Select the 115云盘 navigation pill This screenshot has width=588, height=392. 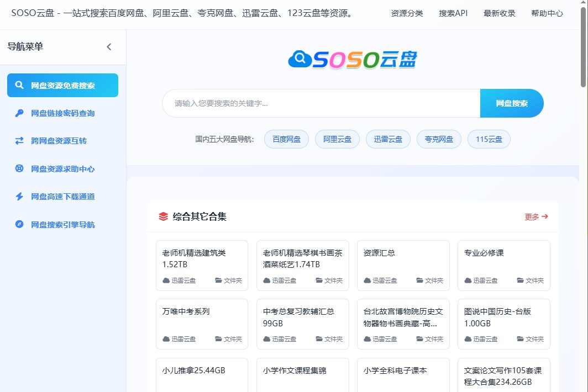[489, 140]
